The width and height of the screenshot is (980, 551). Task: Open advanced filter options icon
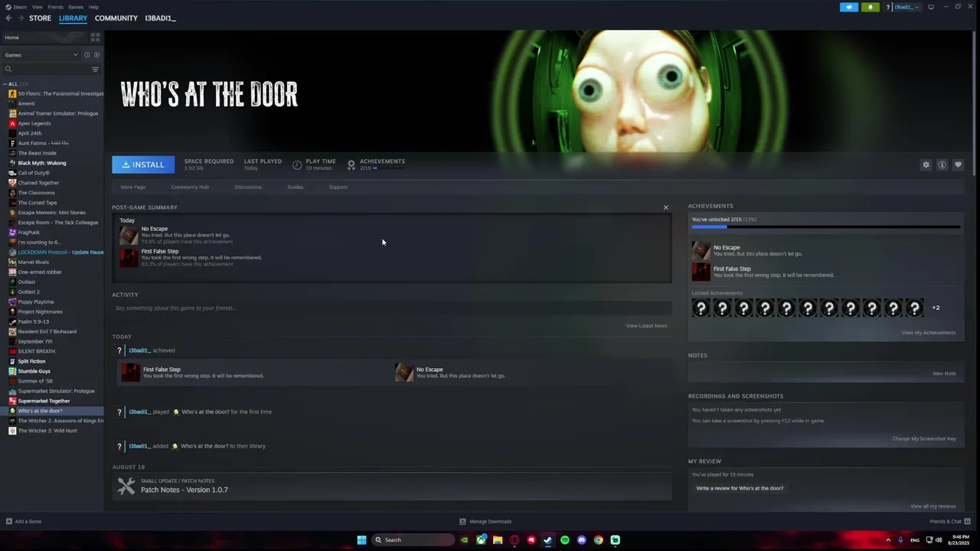coord(95,69)
